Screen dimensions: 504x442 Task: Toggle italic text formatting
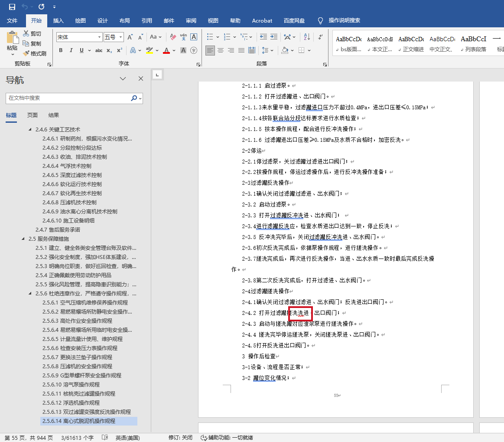click(71, 50)
